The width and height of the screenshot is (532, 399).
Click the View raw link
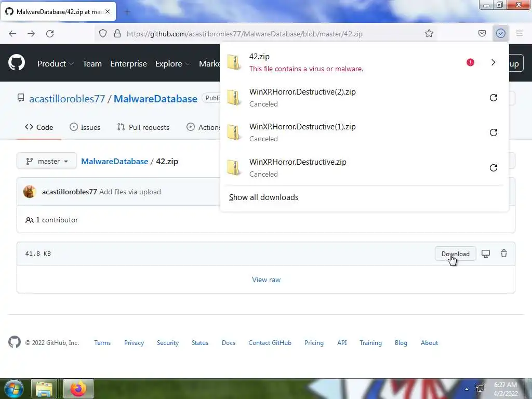tap(266, 280)
